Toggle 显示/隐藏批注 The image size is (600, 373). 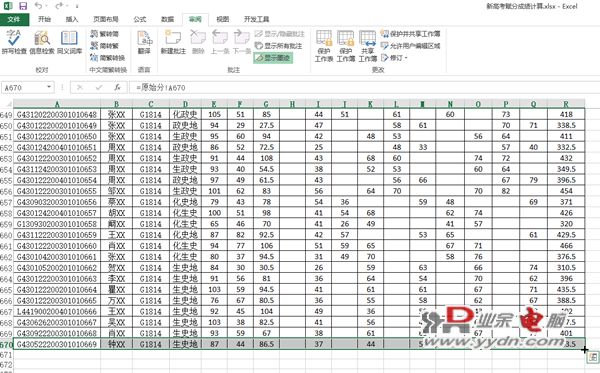tap(279, 34)
